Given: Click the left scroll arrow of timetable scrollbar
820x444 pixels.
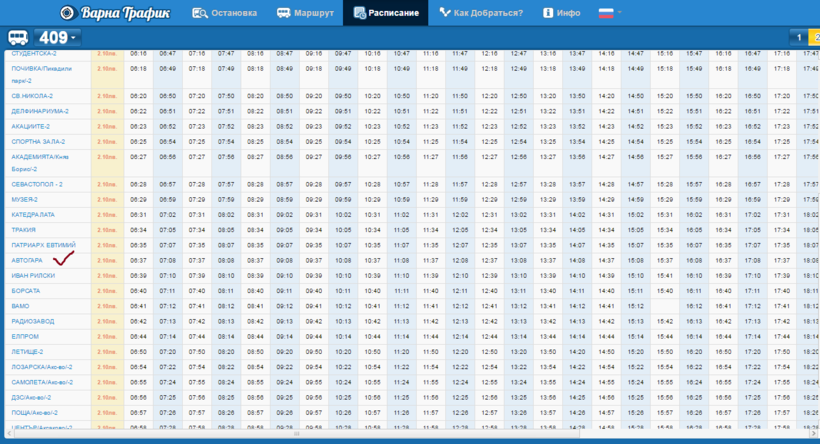Looking at the screenshot, I should (x=8, y=435).
